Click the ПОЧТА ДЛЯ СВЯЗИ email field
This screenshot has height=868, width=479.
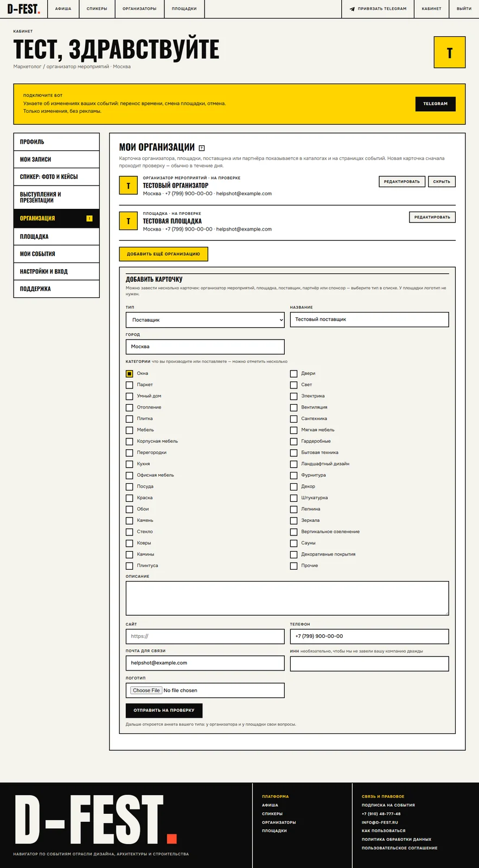(205, 663)
